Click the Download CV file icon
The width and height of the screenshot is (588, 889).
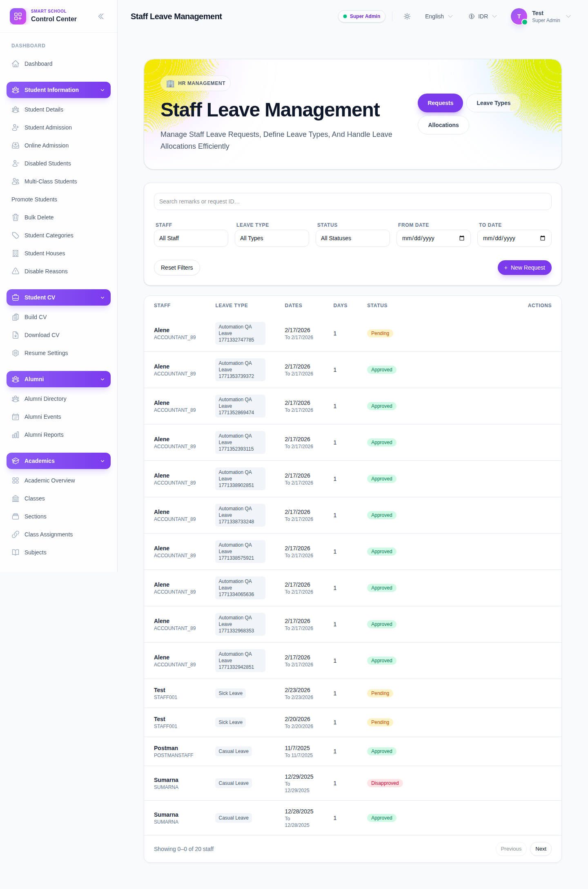[x=16, y=335]
